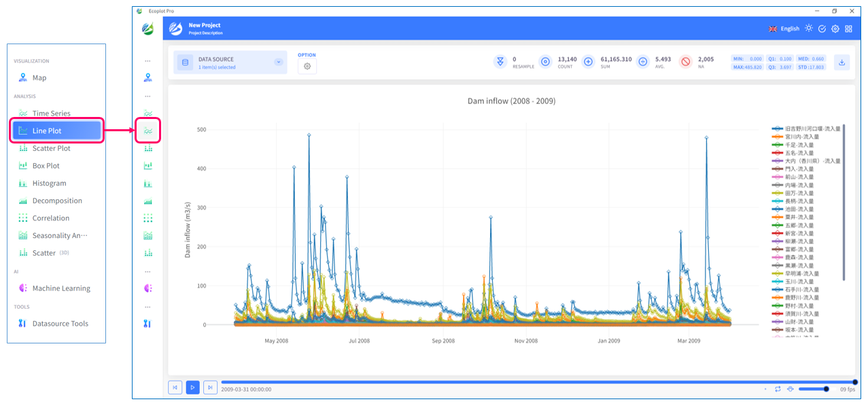Click the fps speed slider

point(814,389)
